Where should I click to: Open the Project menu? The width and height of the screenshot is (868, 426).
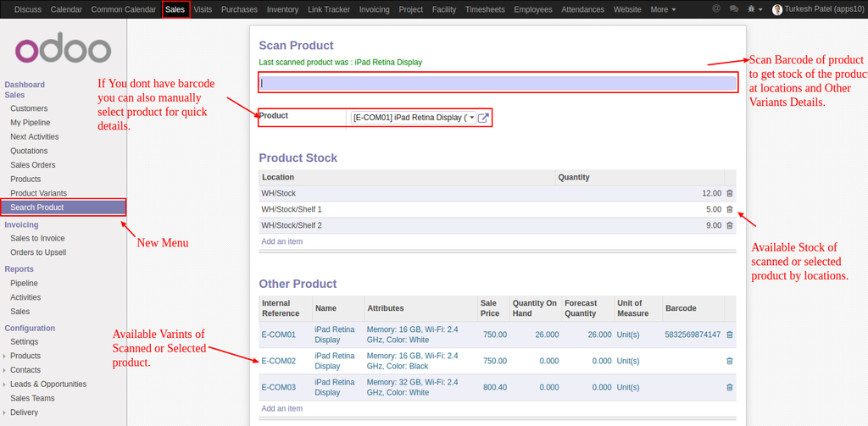pos(411,9)
